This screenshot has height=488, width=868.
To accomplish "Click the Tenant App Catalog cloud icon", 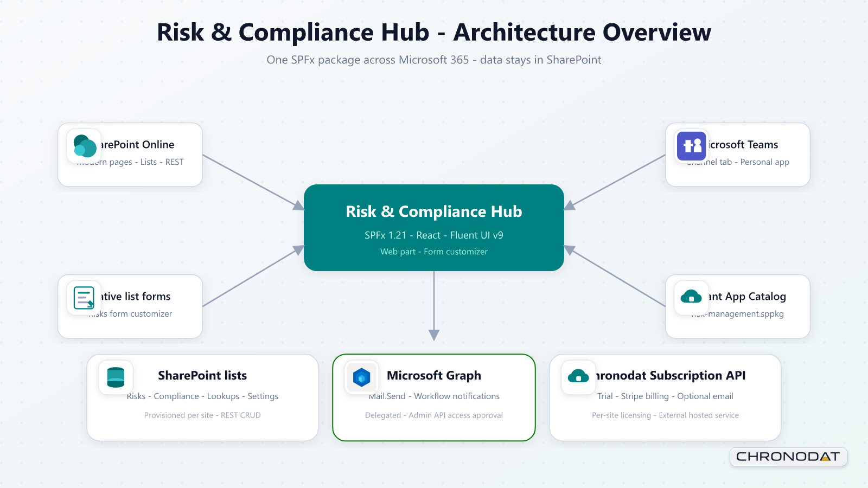I will coord(692,298).
